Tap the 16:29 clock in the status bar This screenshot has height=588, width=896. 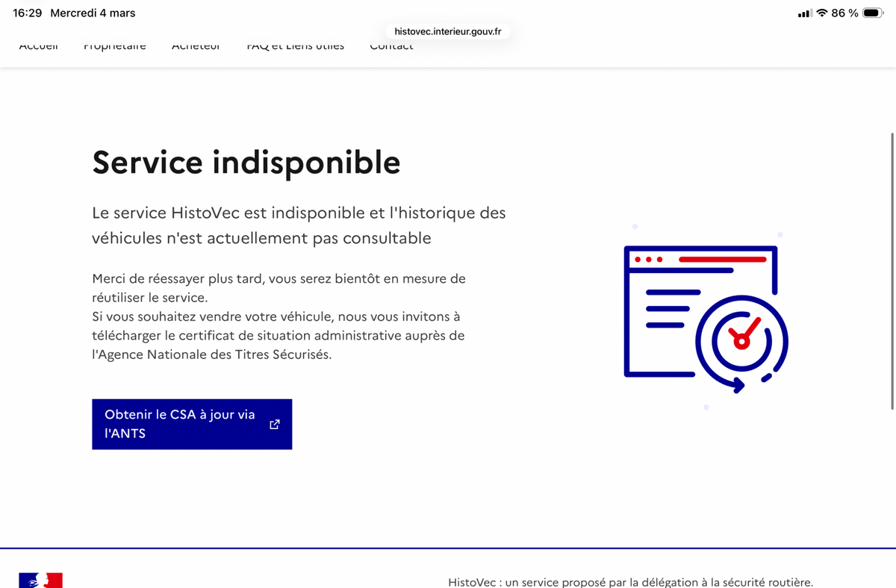28,13
